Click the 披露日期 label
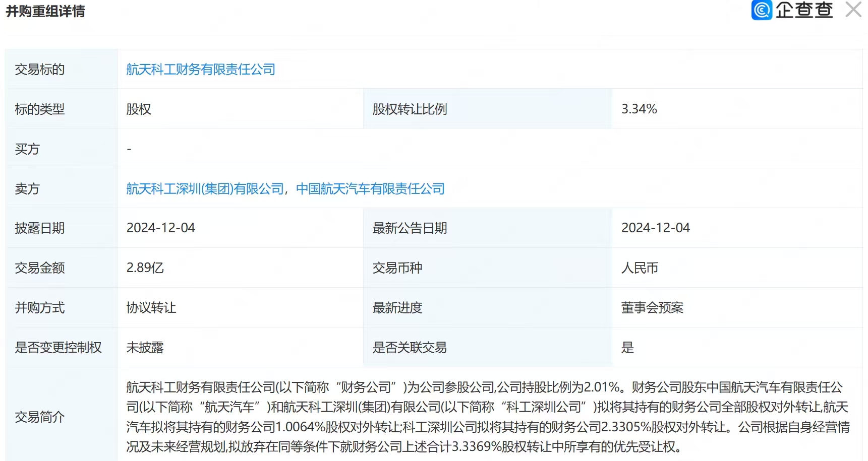This screenshot has height=461, width=868. [40, 228]
